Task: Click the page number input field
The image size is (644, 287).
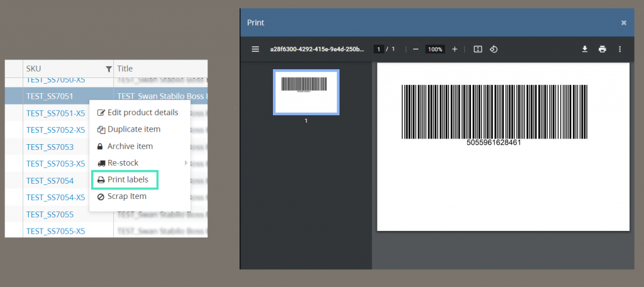Action: [379, 49]
